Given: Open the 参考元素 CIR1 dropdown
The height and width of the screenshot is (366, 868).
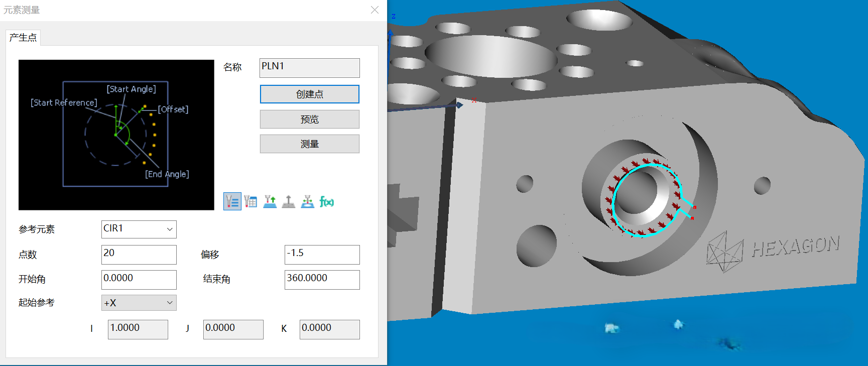Looking at the screenshot, I should coord(139,229).
